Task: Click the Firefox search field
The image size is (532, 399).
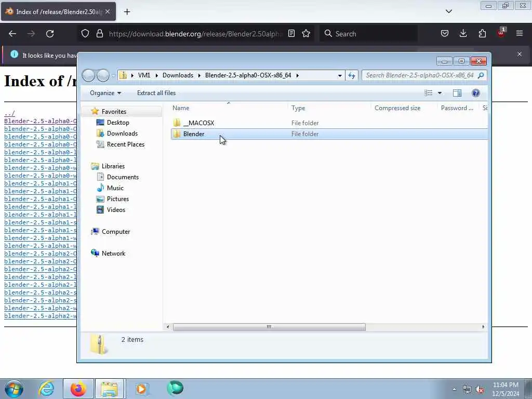Action: tap(369, 34)
